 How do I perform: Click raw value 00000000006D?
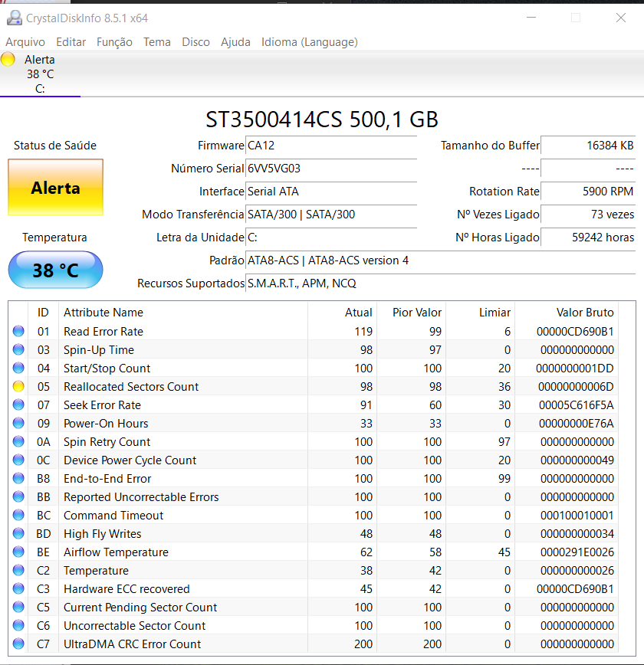pos(576,387)
